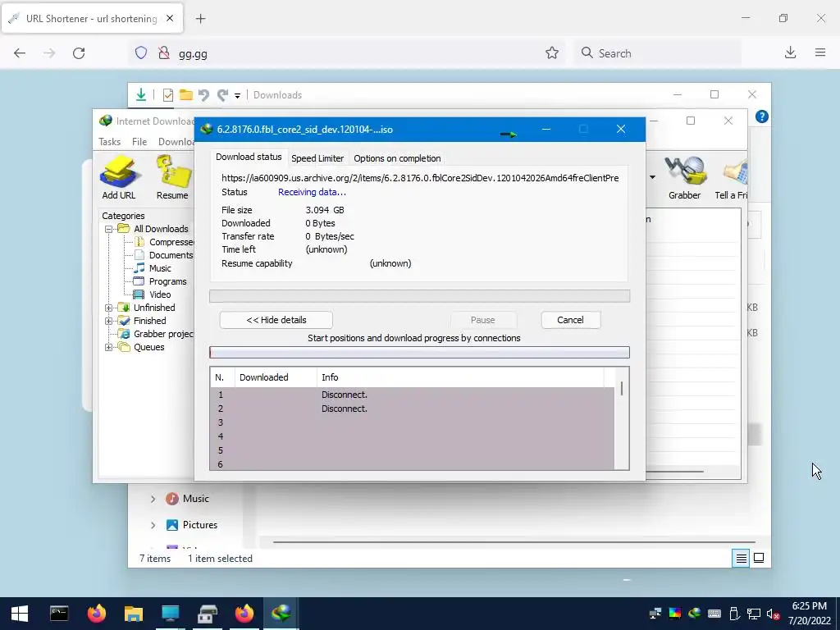Viewport: 840px width, 630px height.
Task: Click the shield tracking protection icon
Action: coord(141,52)
